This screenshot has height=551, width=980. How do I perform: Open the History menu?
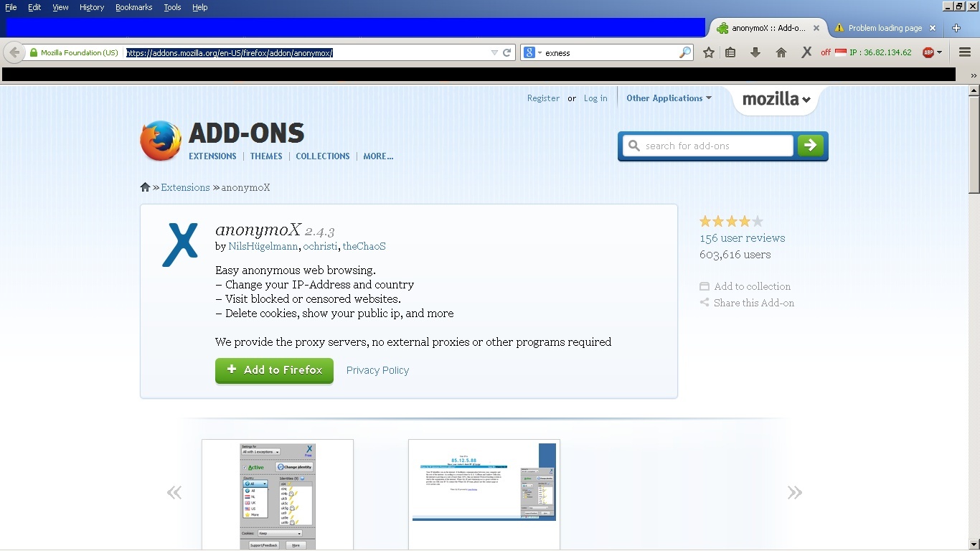point(92,7)
